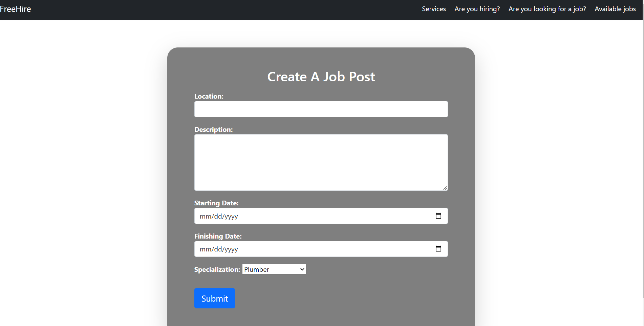Screen dimensions: 644x326
Task: Click the Description textarea resize handle
Action: 445,188
